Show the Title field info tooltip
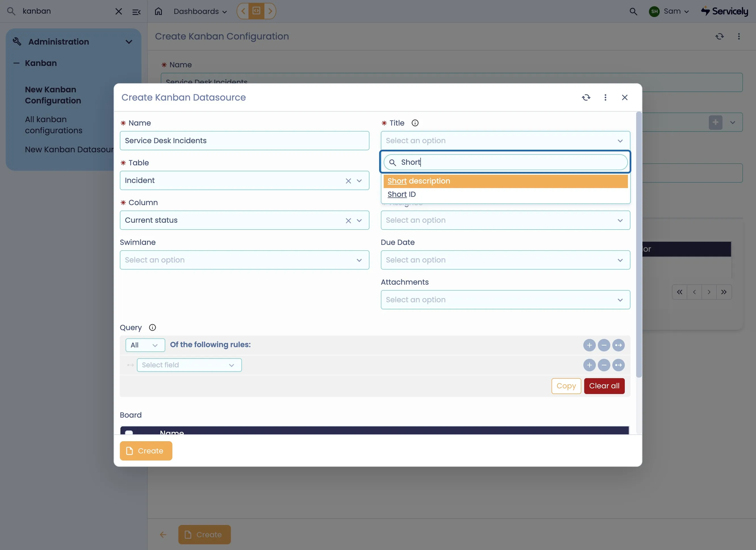This screenshot has width=756, height=550. pyautogui.click(x=415, y=123)
